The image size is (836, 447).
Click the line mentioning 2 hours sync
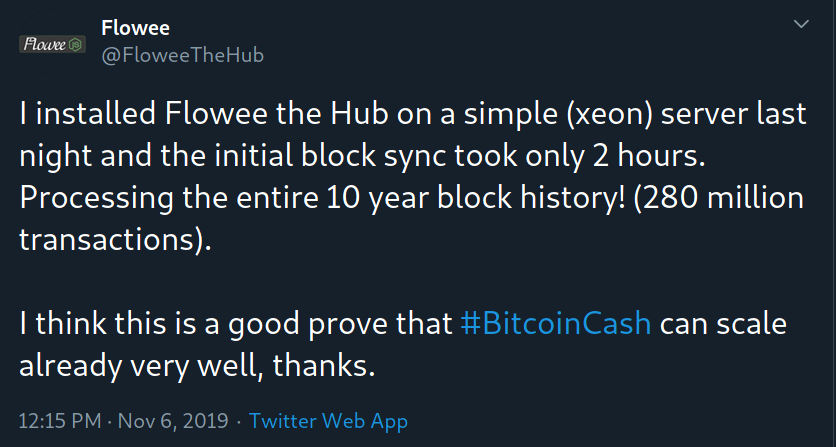[x=362, y=156]
